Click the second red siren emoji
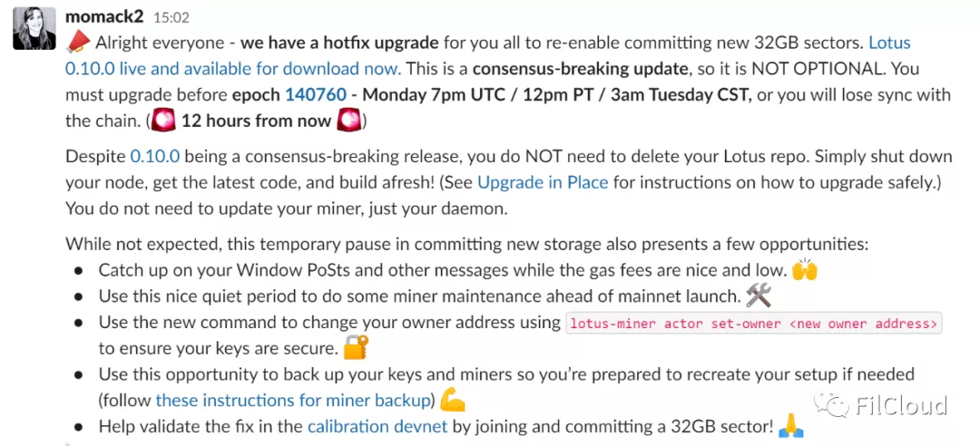The height and width of the screenshot is (446, 980). [348, 121]
